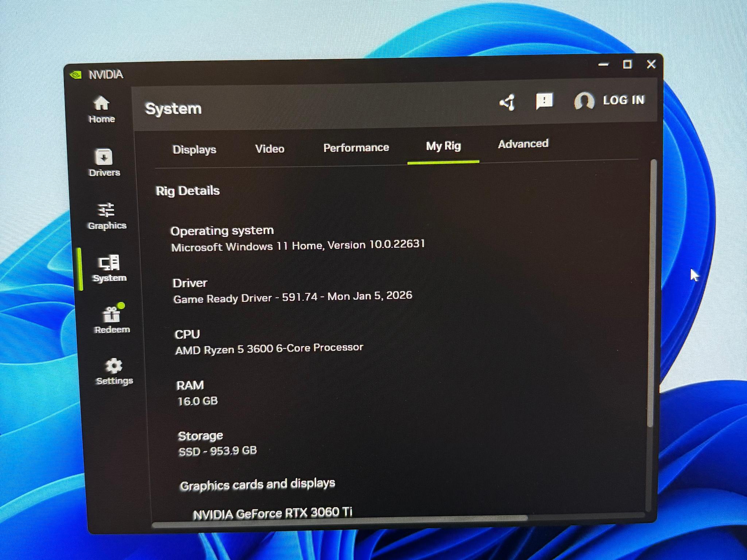Image resolution: width=747 pixels, height=560 pixels.
Task: Maximize the NVIDIA window
Action: click(x=627, y=65)
